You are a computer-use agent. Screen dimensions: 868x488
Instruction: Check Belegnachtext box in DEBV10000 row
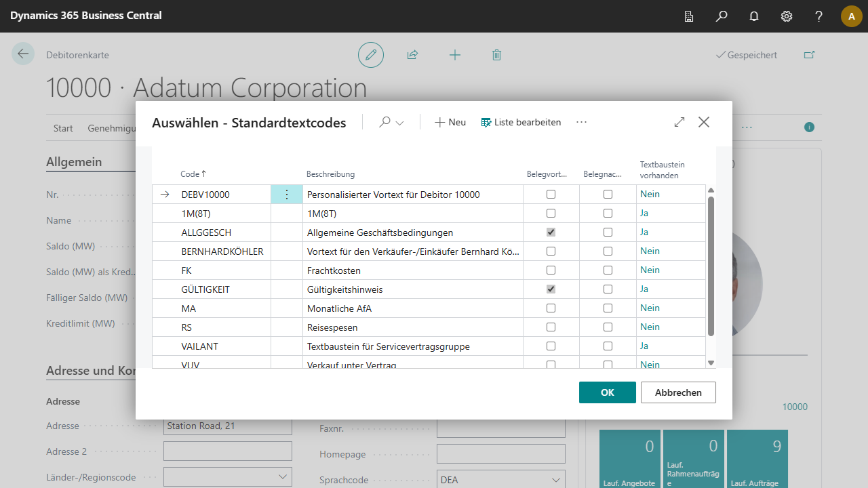click(x=608, y=195)
